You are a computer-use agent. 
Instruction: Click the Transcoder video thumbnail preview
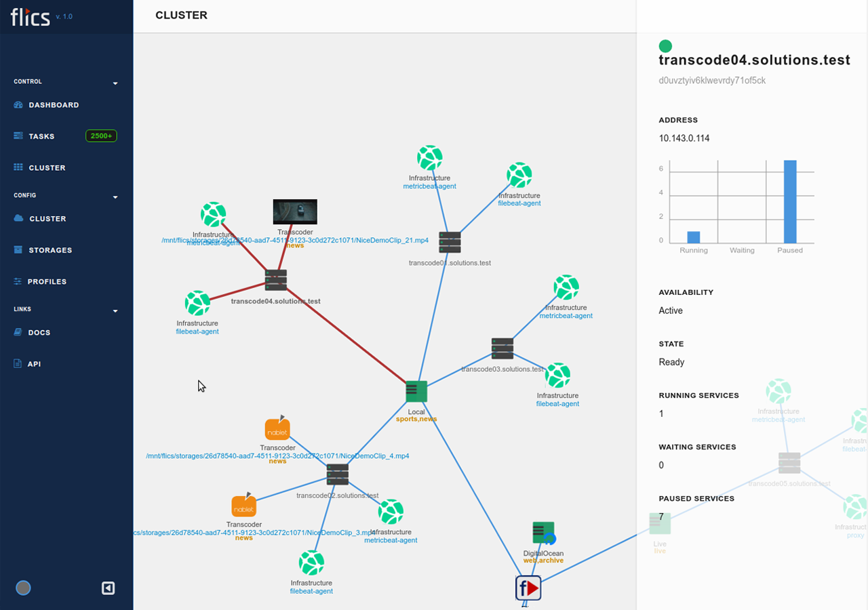click(x=295, y=211)
